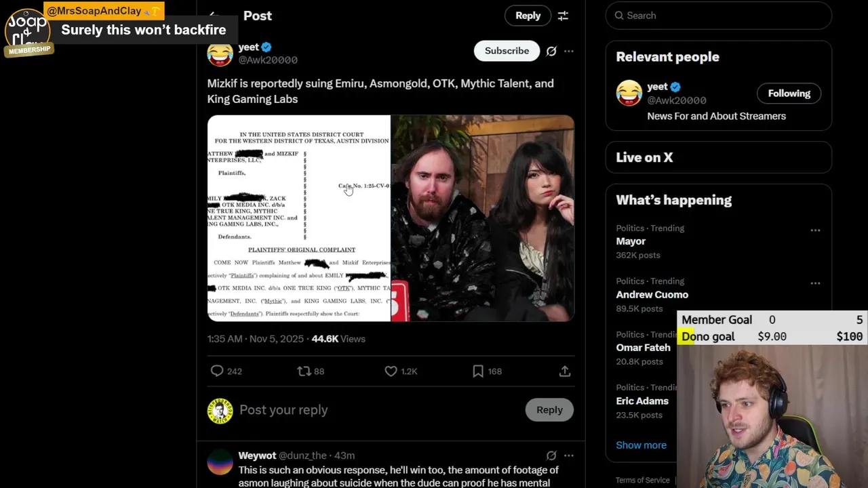Viewport: 868px width, 488px height.
Task: Click the Post your reply text box
Action: pos(380,410)
